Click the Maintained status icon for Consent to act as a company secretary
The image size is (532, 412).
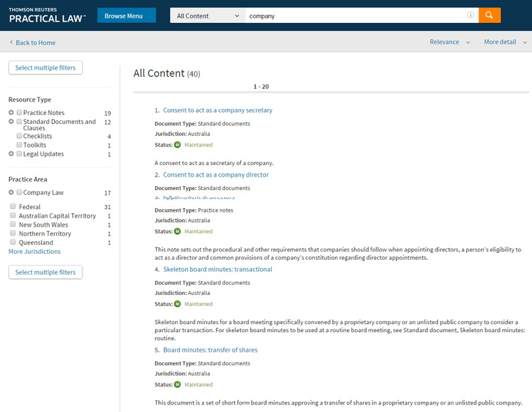point(178,145)
